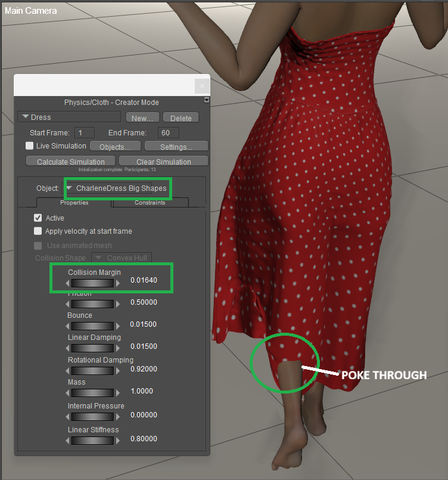Click the Rotational Damping increase arrow
Image resolution: width=448 pixels, height=480 pixels.
tap(117, 371)
